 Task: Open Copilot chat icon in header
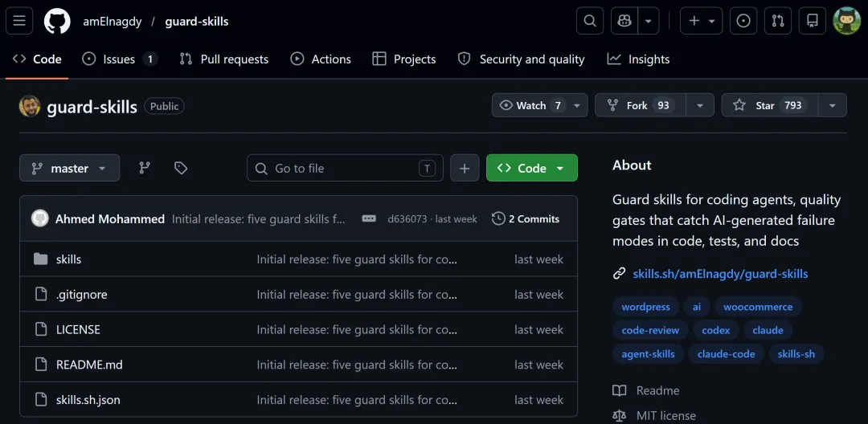(624, 21)
